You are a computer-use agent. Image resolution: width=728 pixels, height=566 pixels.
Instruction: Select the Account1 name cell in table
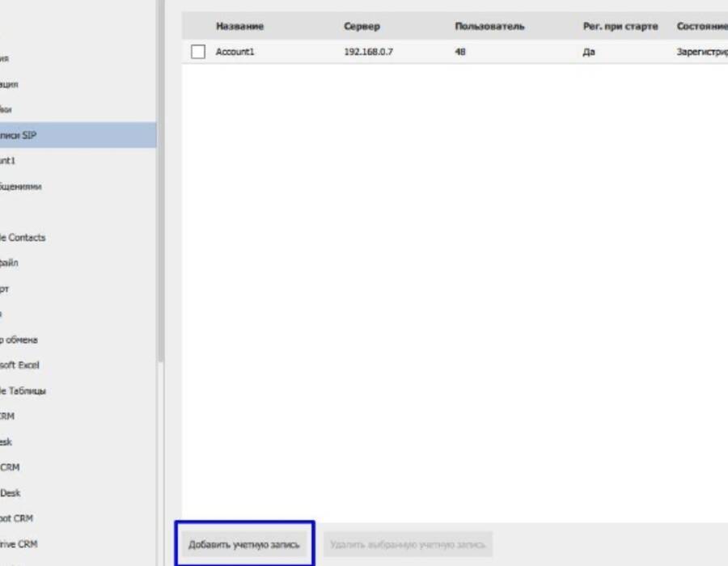tap(235, 52)
